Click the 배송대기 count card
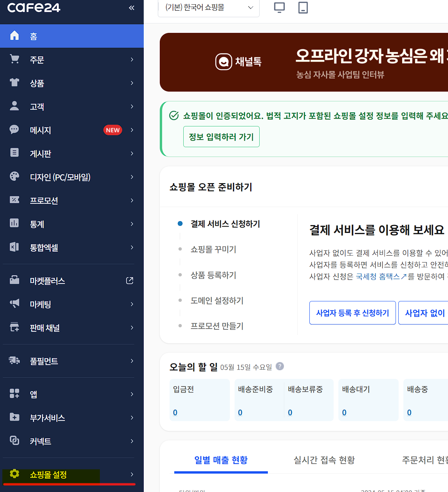 pyautogui.click(x=369, y=400)
